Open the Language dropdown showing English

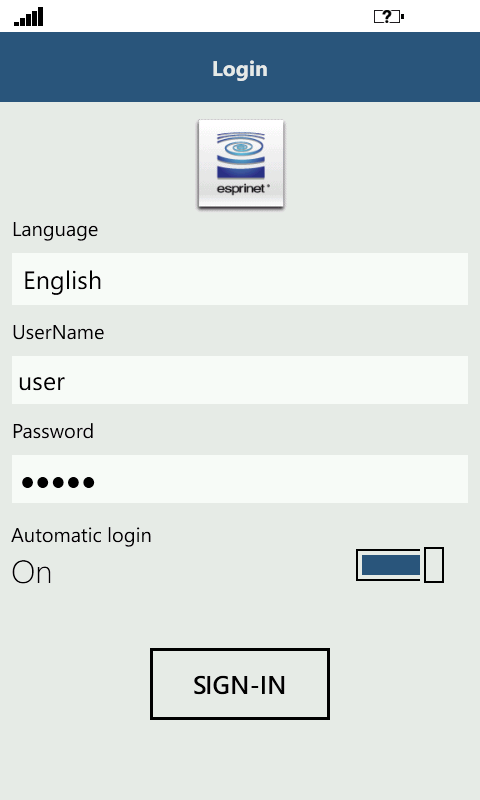(x=240, y=279)
